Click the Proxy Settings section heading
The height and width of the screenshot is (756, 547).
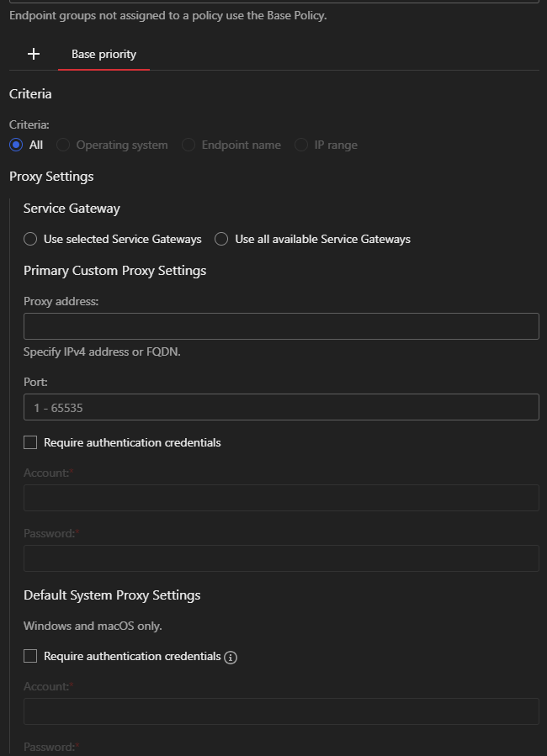[51, 177]
